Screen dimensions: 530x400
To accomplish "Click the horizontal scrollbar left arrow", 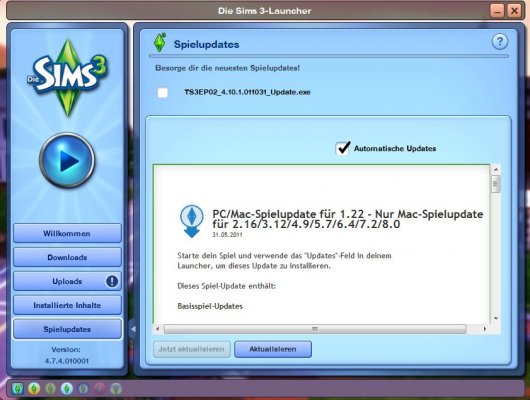I will tap(157, 329).
